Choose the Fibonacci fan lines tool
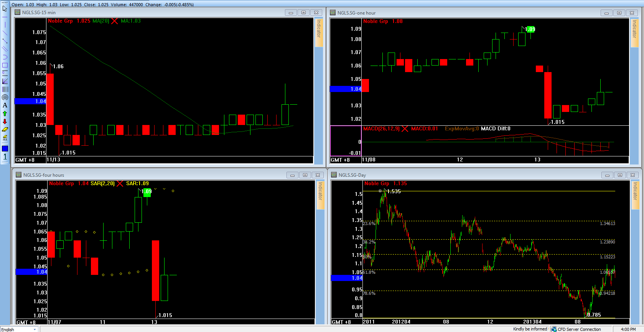The image size is (644, 332). click(5, 81)
